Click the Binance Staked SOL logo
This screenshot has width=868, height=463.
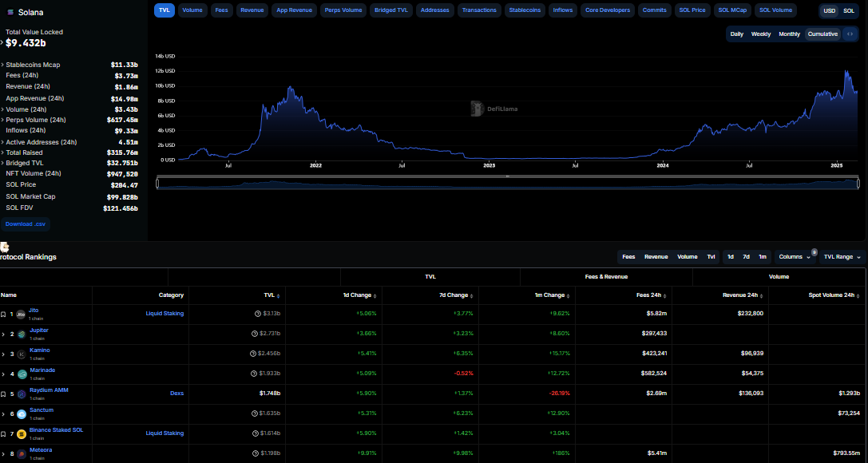(21, 434)
